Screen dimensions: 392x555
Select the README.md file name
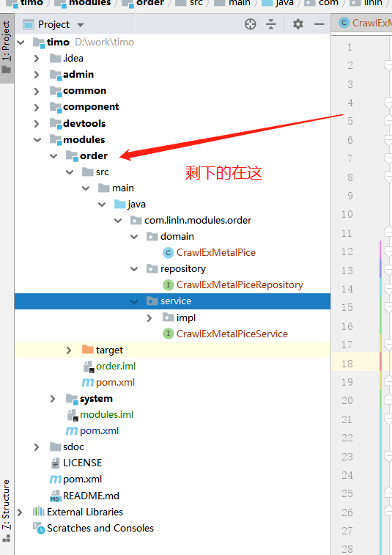pyautogui.click(x=91, y=496)
